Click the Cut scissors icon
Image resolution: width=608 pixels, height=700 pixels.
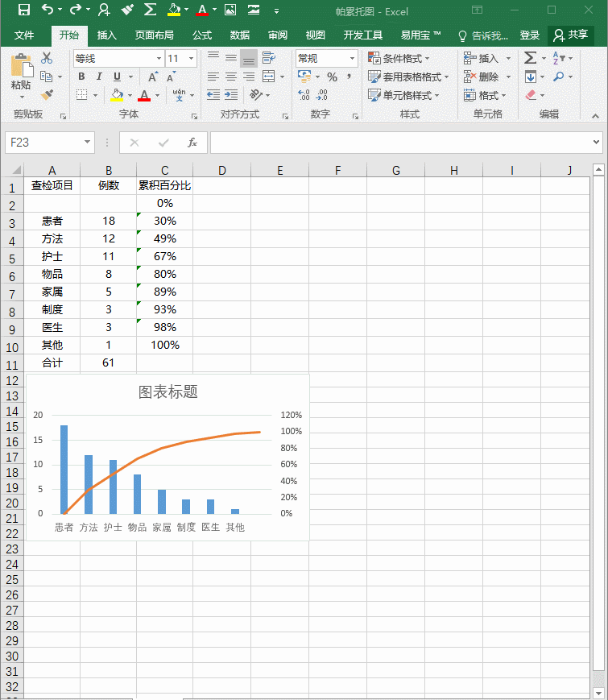(x=47, y=58)
